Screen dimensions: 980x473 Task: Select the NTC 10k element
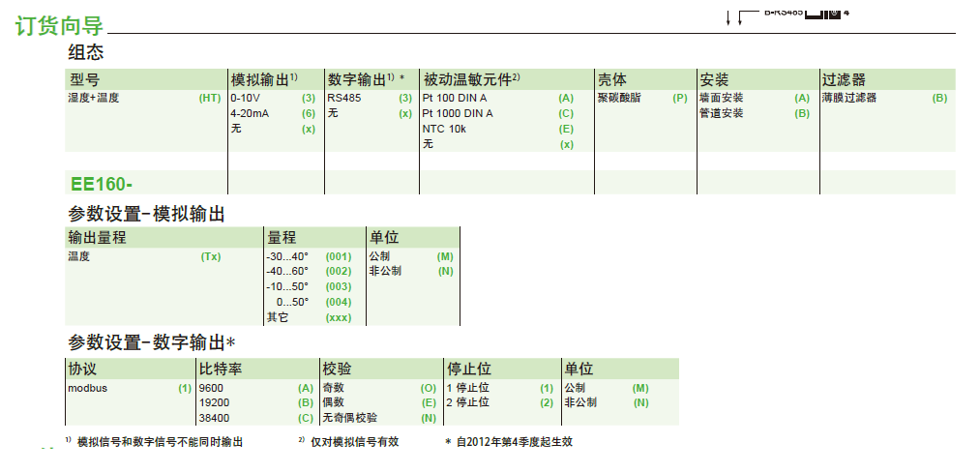(x=444, y=130)
